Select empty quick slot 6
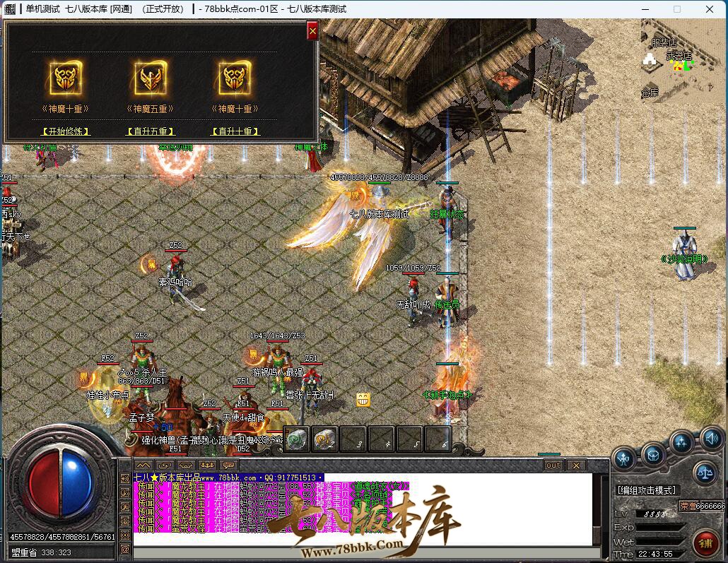Screen dimensions: 728x563 click(x=438, y=439)
